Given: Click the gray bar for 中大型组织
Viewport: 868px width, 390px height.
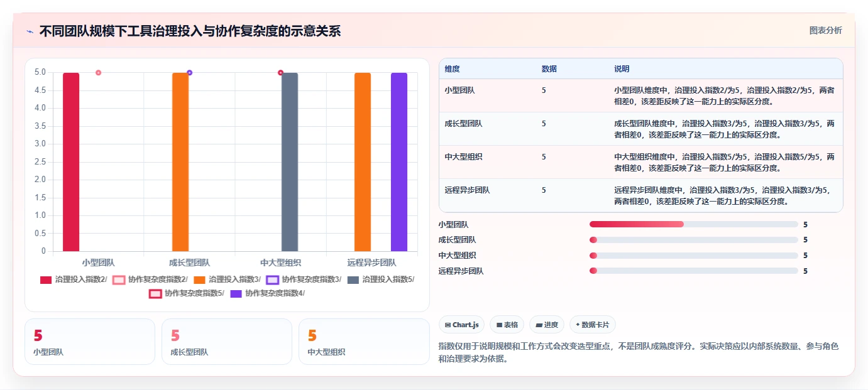Looking at the screenshot, I should pyautogui.click(x=290, y=162).
